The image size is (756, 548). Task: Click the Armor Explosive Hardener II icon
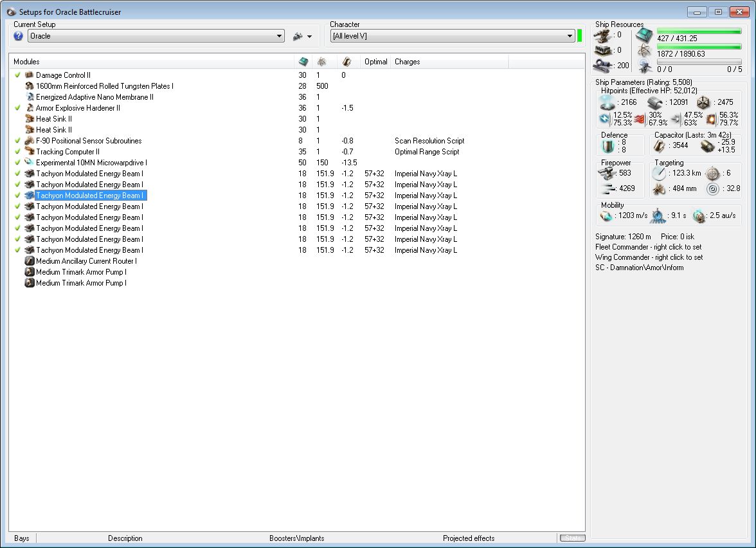point(30,108)
